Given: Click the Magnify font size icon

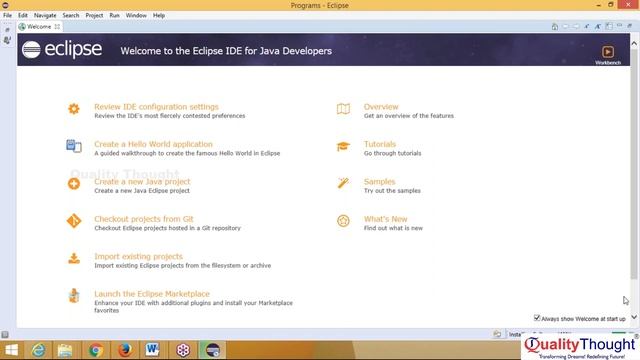Looking at the screenshot, I should click(x=598, y=27).
